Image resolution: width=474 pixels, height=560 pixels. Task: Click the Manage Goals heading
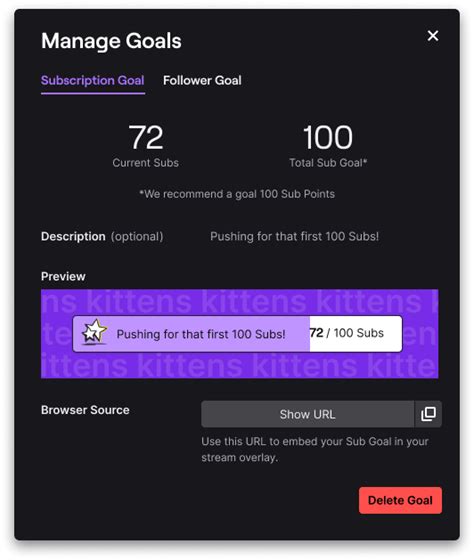click(111, 41)
